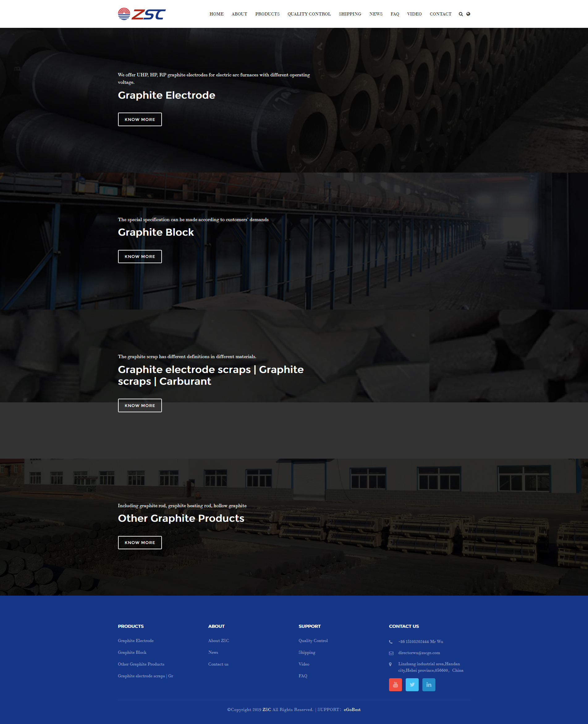Click the ZSC logo
This screenshot has width=588, height=724.
point(142,14)
